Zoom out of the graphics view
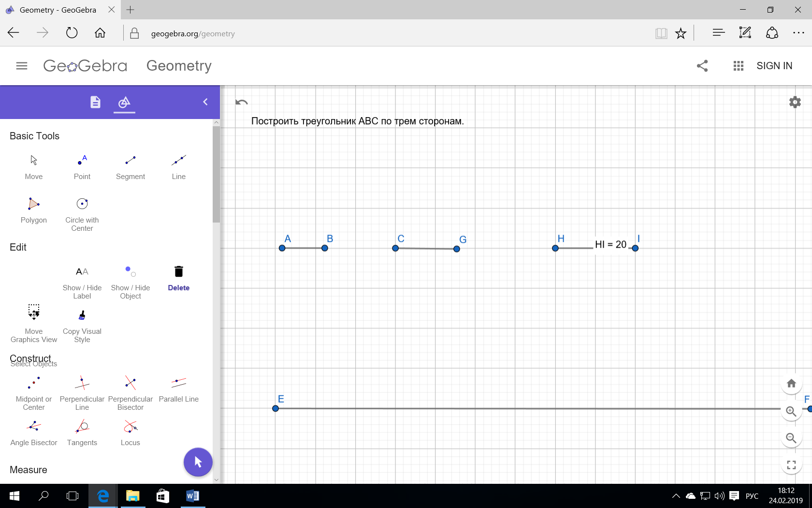 click(x=791, y=438)
